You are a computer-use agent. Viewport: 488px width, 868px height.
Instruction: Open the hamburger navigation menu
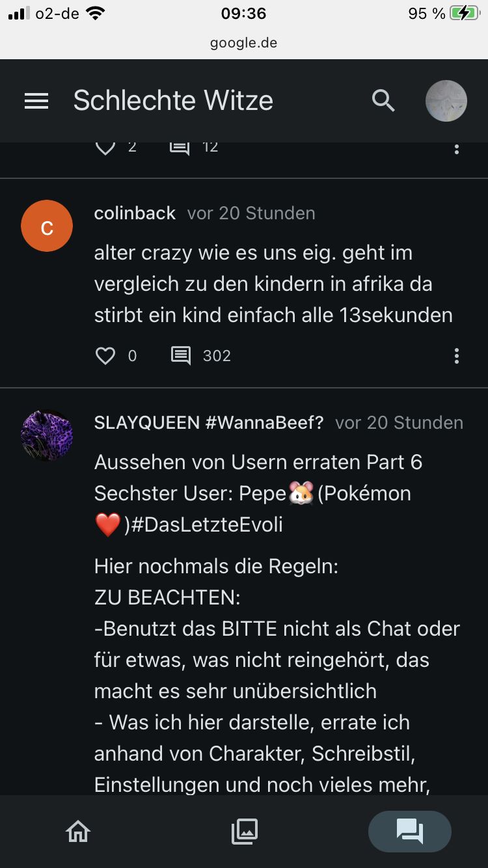click(x=36, y=101)
